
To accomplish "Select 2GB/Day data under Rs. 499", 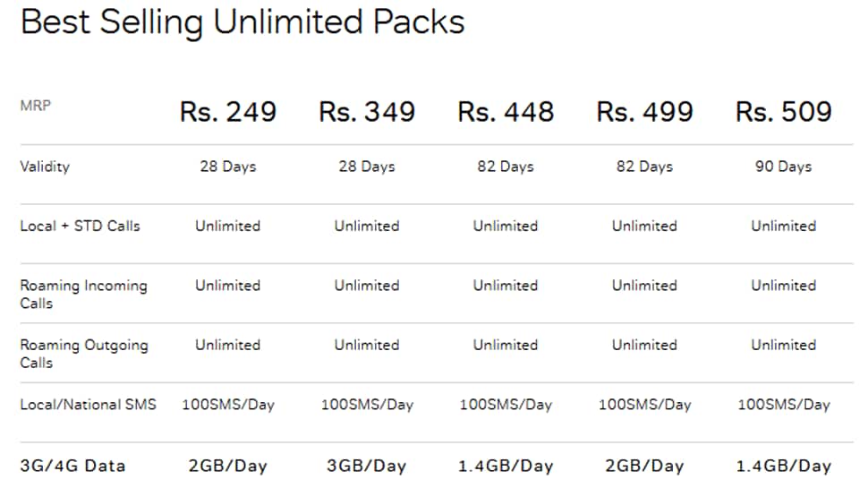I will pos(644,466).
